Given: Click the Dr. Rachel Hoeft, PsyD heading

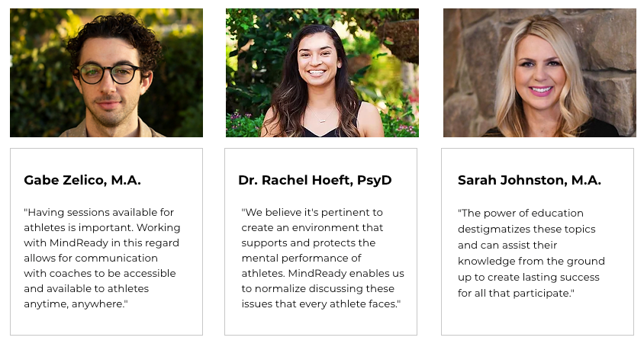Looking at the screenshot, I should click(315, 180).
